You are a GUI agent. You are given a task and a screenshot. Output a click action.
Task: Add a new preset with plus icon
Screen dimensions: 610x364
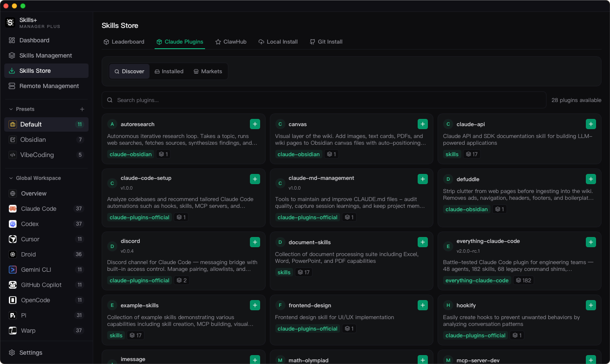[82, 109]
